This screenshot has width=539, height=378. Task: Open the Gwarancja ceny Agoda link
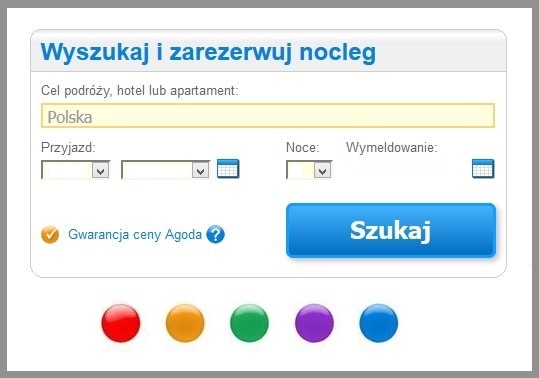[x=135, y=235]
